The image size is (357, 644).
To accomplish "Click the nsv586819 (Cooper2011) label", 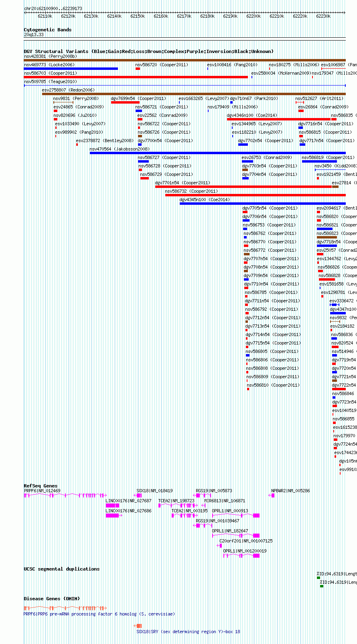I will point(328,157).
